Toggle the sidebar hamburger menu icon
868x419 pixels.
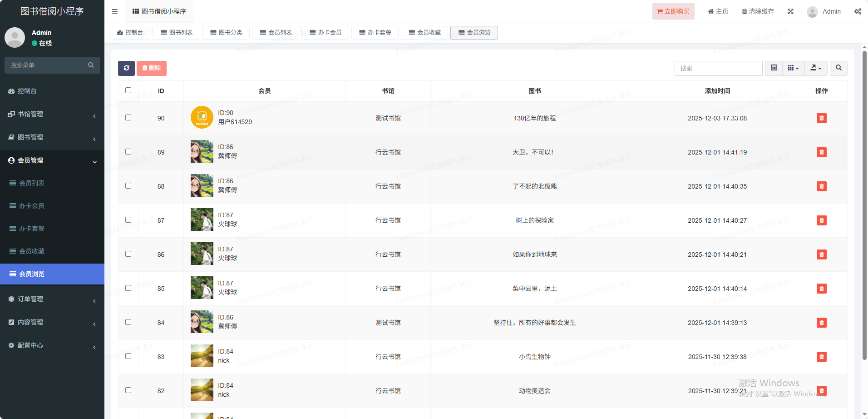coord(114,11)
